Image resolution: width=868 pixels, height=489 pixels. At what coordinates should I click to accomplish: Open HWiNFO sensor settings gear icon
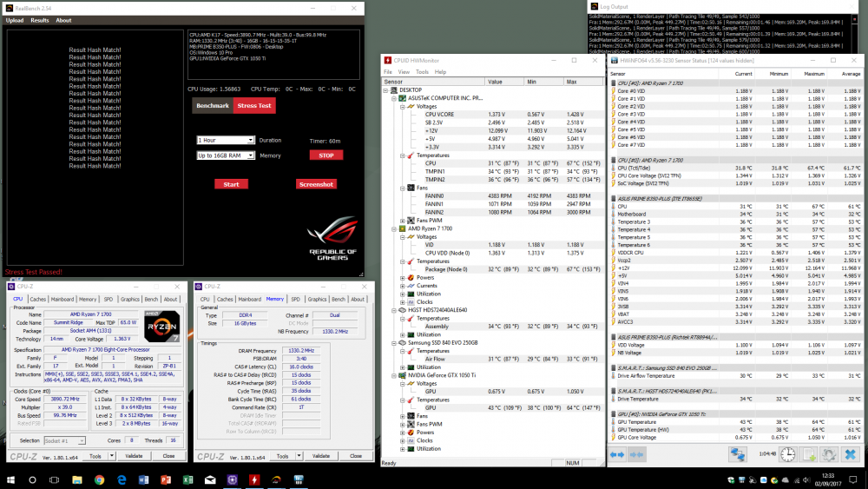pyautogui.click(x=831, y=454)
